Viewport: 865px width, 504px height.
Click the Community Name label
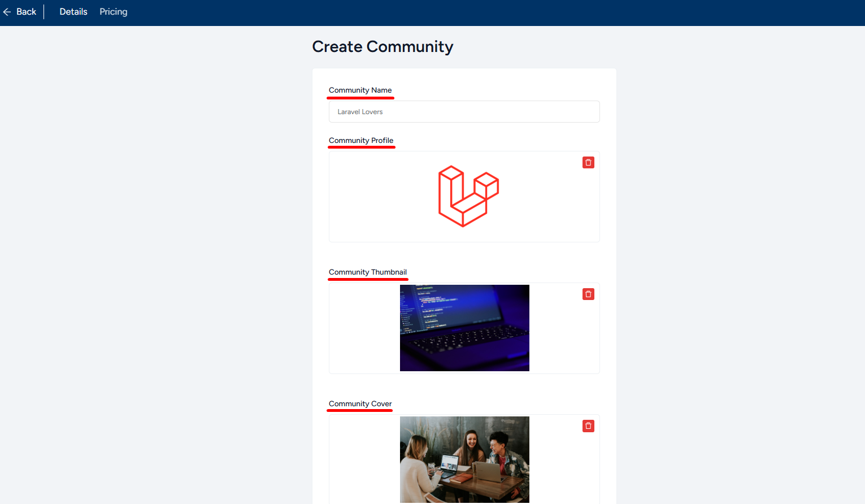(x=360, y=90)
